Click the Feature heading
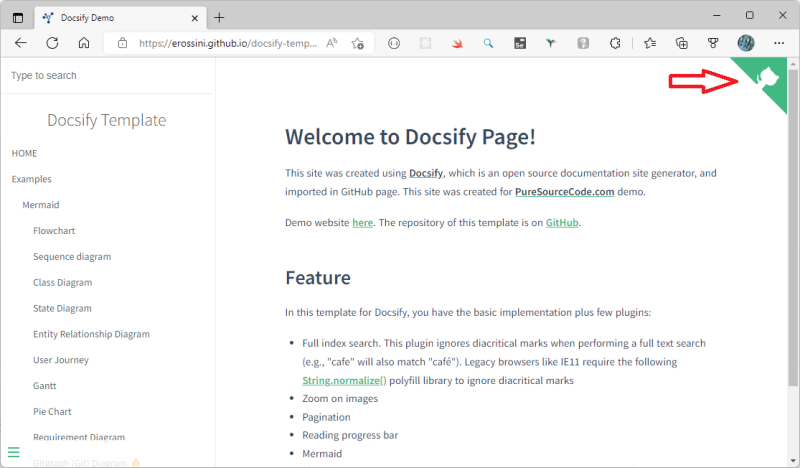 pyautogui.click(x=318, y=278)
